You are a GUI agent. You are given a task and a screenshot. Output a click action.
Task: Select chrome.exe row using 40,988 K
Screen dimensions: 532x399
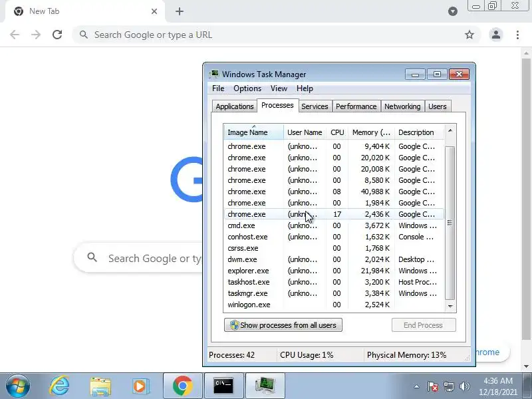coord(334,192)
